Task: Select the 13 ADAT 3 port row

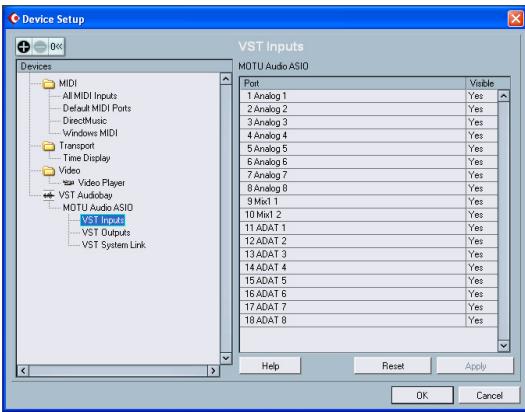Action: pos(369,254)
